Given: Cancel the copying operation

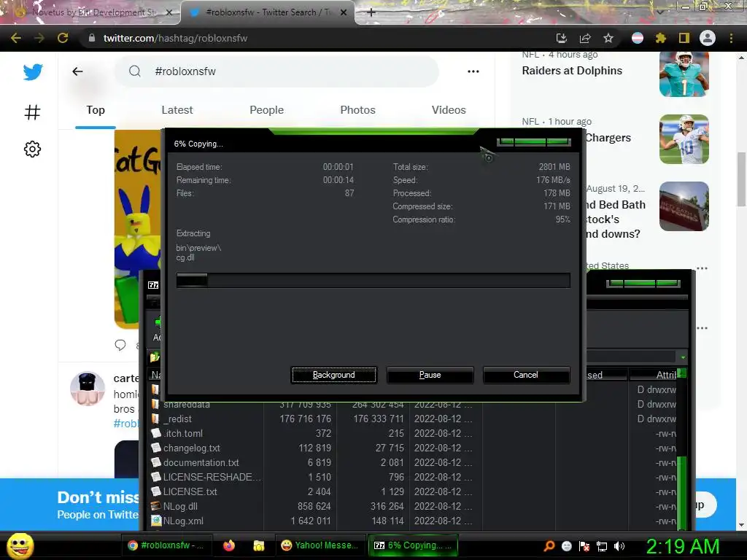Looking at the screenshot, I should click(526, 375).
